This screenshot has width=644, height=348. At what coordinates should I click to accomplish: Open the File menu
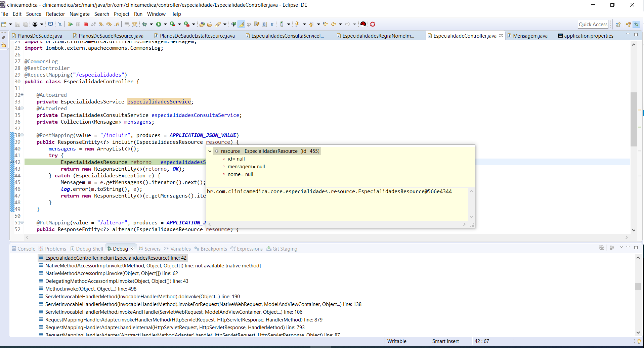point(4,14)
